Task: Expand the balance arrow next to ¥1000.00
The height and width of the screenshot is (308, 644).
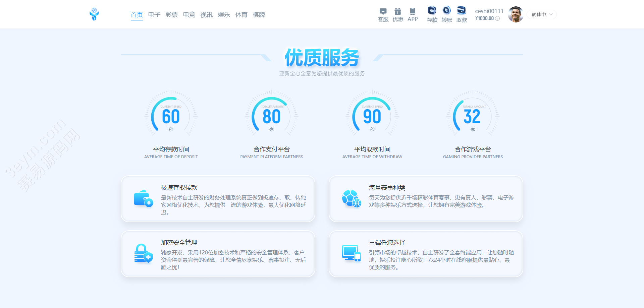Action: tap(497, 18)
